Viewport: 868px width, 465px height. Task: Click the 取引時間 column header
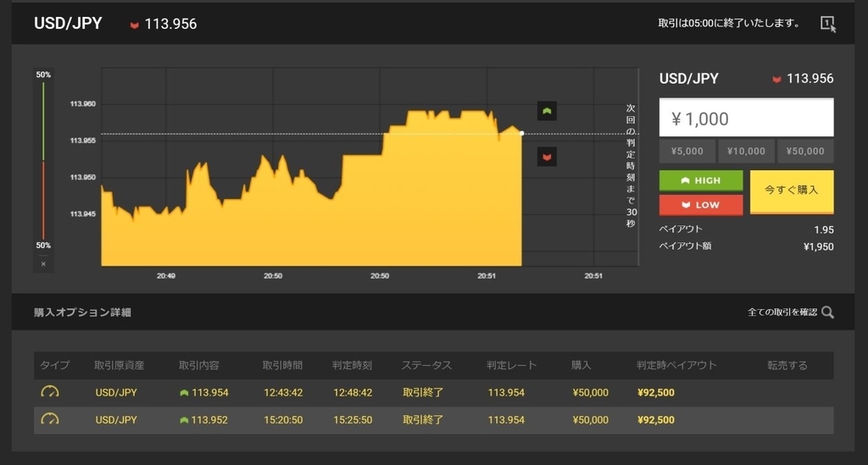tap(282, 365)
